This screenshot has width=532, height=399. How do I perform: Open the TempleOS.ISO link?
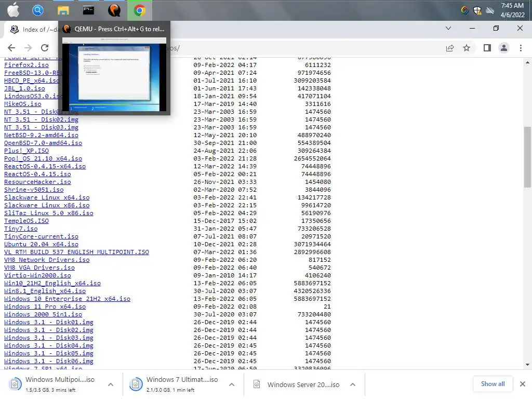click(26, 221)
